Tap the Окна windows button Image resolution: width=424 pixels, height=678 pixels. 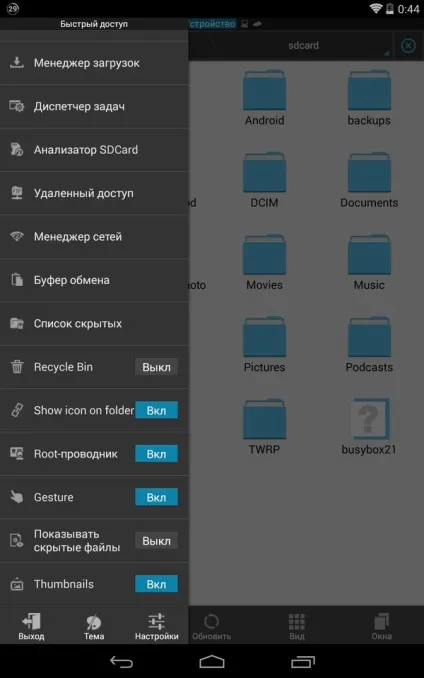[381, 626]
